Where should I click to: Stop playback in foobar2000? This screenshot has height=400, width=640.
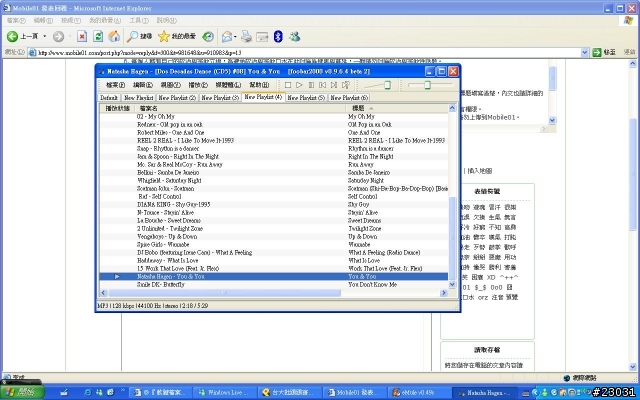coord(288,85)
